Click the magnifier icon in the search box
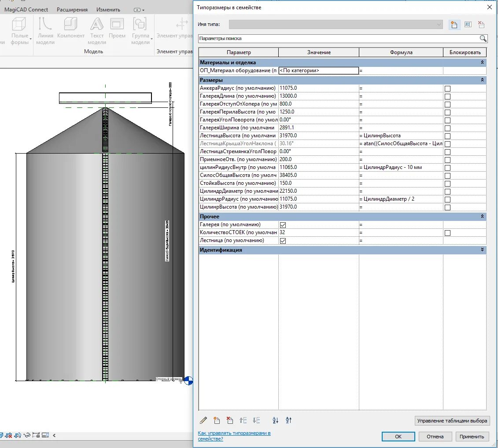Screen dimensions: 498x448 483,38
